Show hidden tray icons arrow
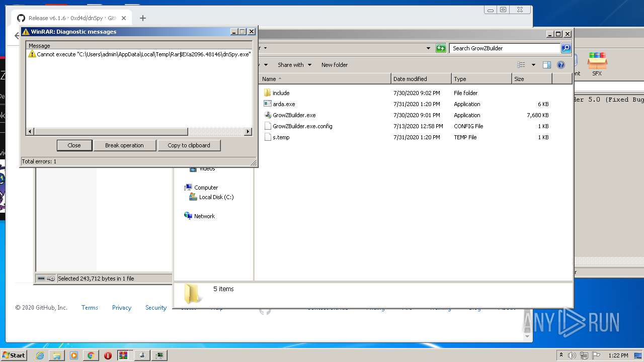The image size is (644, 362). pyautogui.click(x=561, y=355)
